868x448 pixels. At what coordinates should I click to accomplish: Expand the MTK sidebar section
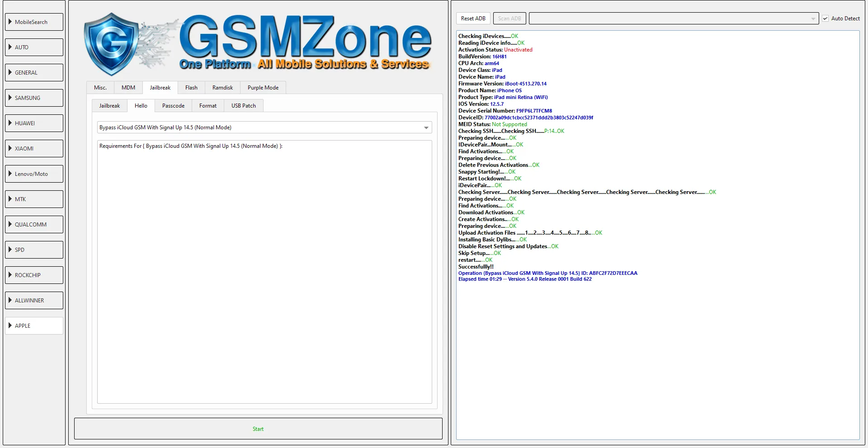click(x=34, y=199)
